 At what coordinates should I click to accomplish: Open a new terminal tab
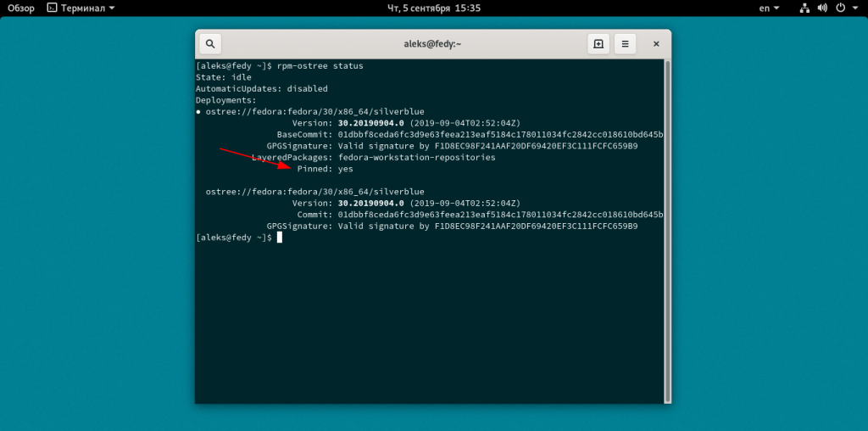(x=598, y=44)
